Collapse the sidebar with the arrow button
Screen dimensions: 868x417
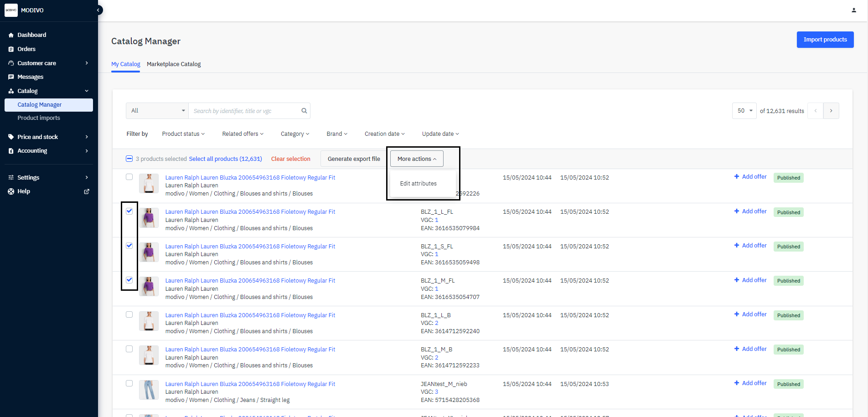point(98,10)
